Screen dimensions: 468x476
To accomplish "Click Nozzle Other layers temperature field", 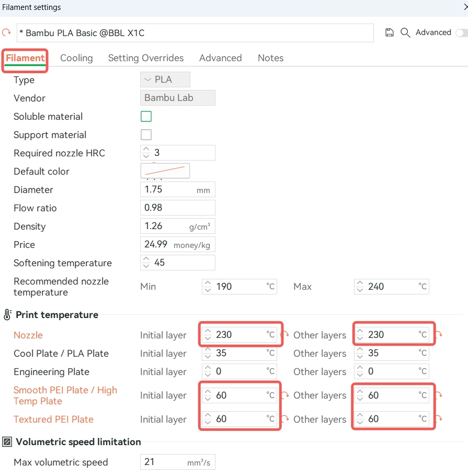I will [x=392, y=335].
